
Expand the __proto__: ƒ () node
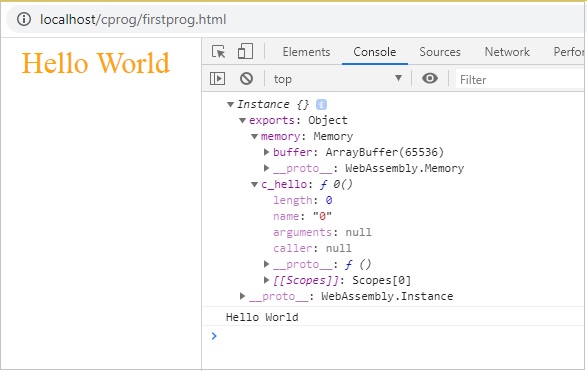click(x=266, y=264)
